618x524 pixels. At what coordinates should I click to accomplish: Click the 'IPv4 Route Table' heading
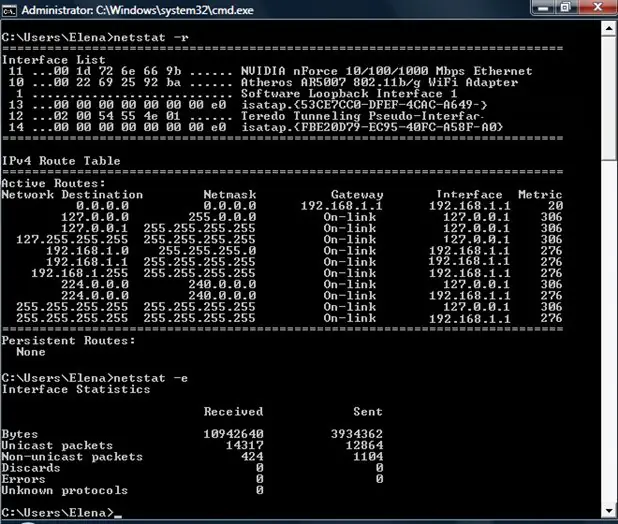click(61, 161)
